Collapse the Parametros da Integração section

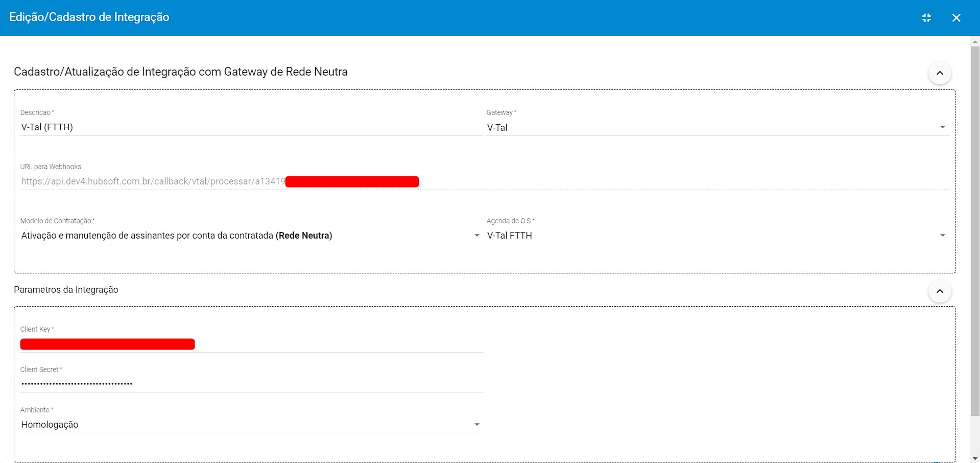940,291
